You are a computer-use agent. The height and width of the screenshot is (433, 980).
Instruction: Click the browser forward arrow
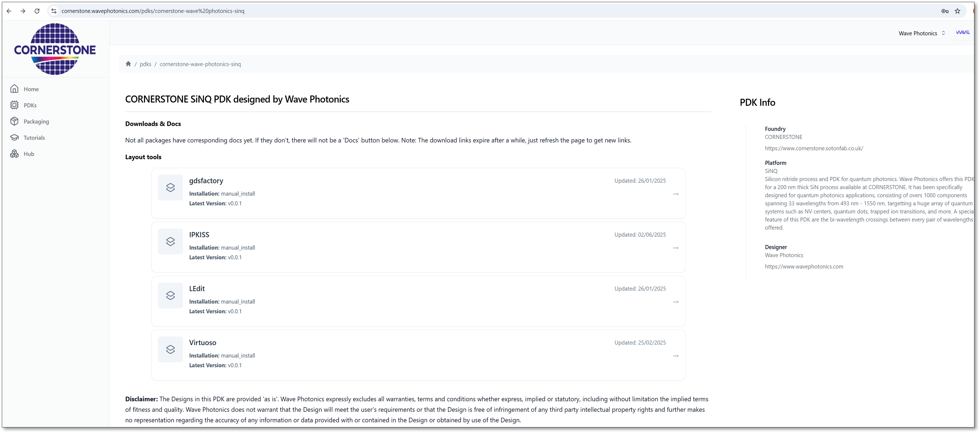(23, 11)
